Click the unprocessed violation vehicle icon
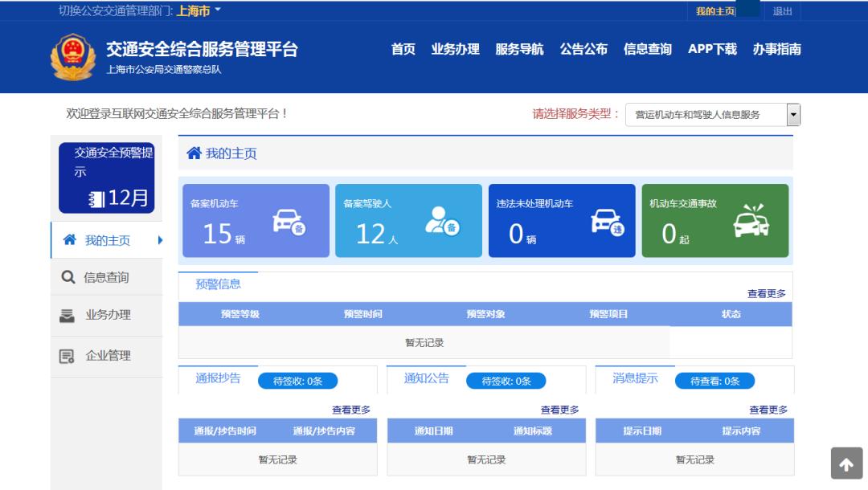The height and width of the screenshot is (490, 868). pos(607,223)
